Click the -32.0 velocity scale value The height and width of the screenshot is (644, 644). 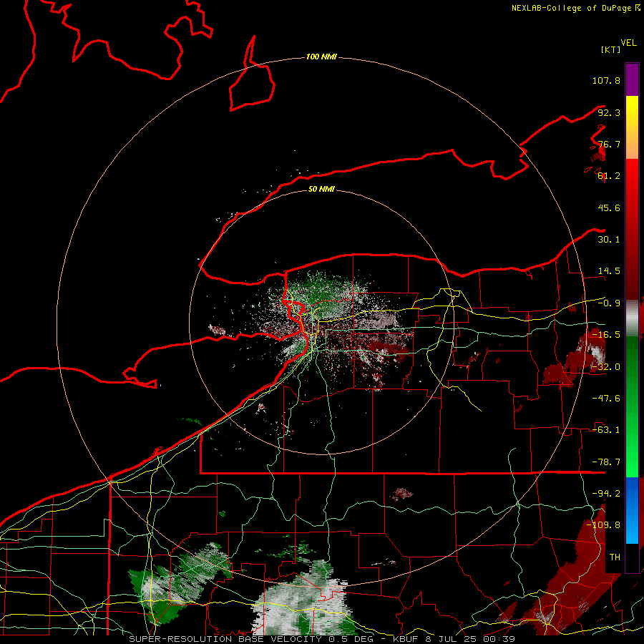pyautogui.click(x=606, y=367)
